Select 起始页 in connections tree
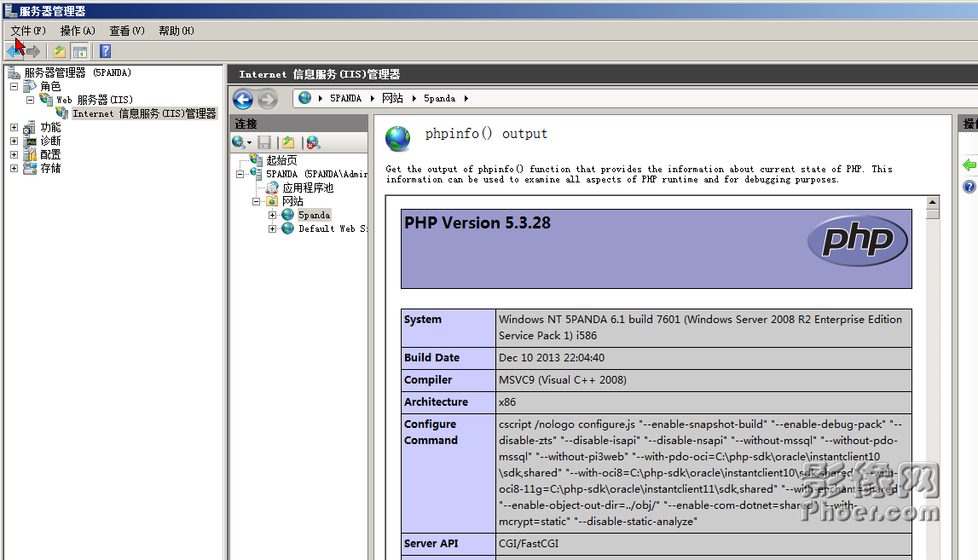978x560 pixels. pyautogui.click(x=281, y=160)
